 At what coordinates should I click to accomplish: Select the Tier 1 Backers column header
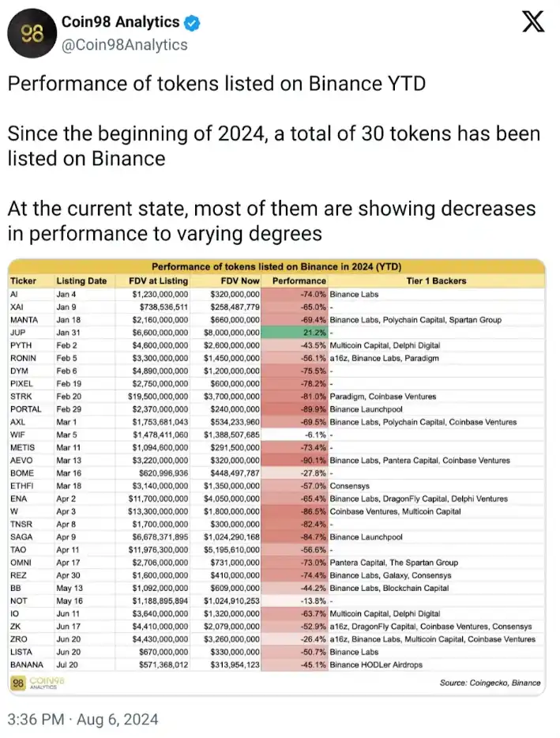pos(434,281)
